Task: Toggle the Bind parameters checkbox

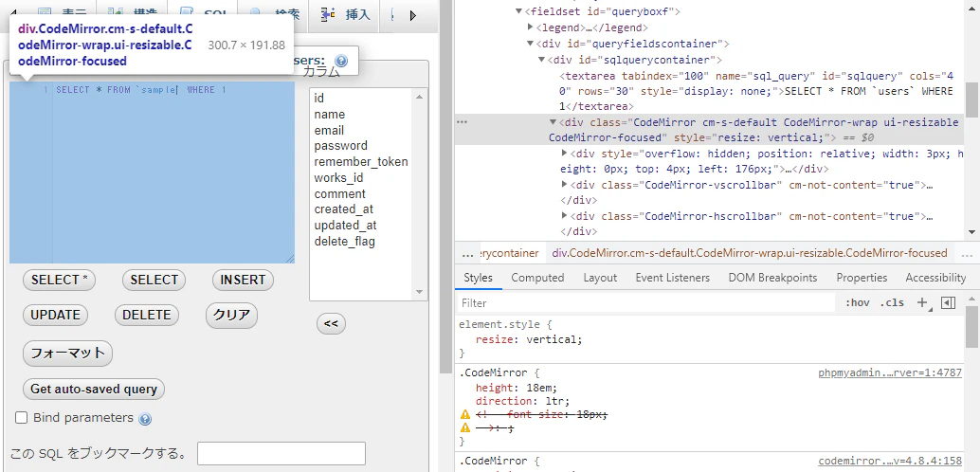Action: tap(21, 418)
